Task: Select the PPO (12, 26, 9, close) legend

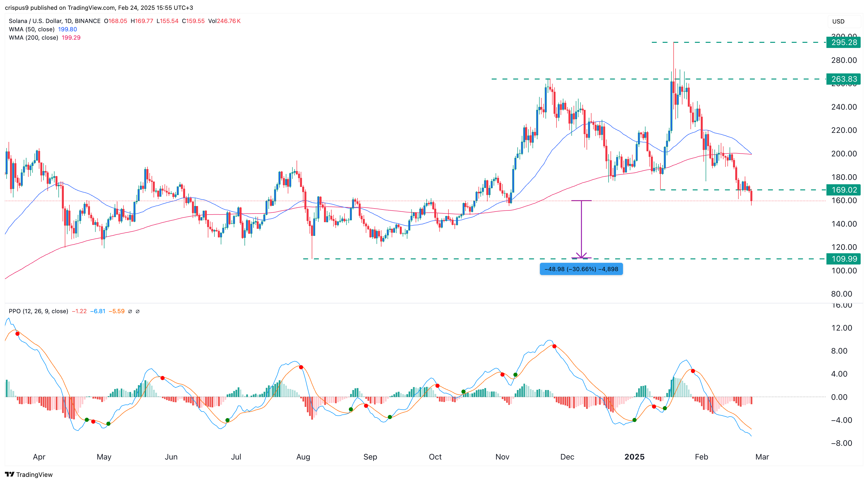Action: point(38,311)
